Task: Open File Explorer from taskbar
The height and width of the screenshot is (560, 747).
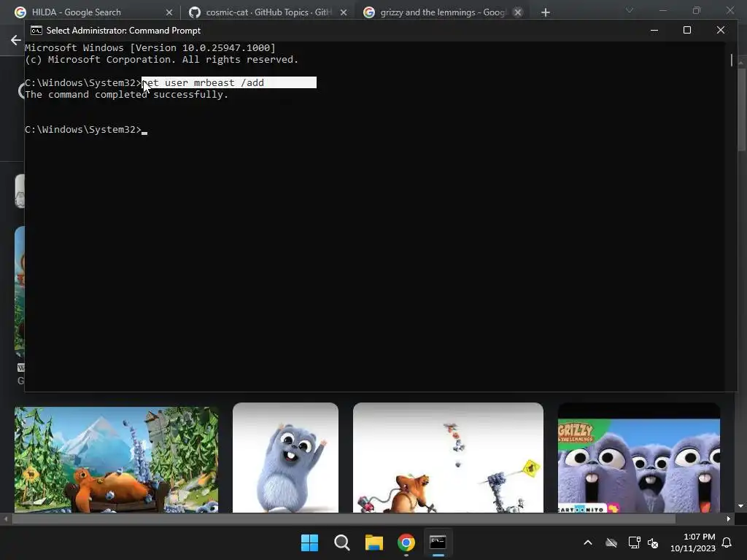Action: [374, 542]
